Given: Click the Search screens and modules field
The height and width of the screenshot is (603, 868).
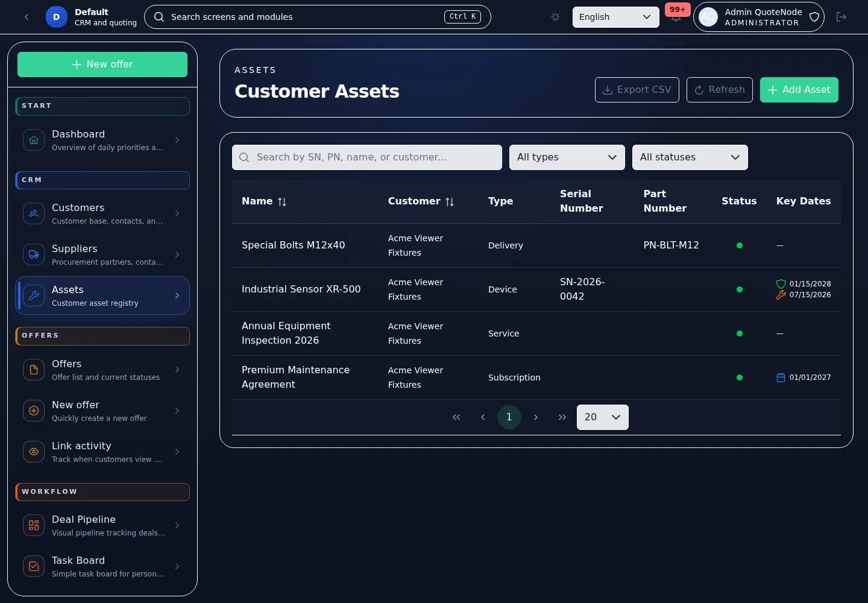Looking at the screenshot, I should click(x=318, y=17).
